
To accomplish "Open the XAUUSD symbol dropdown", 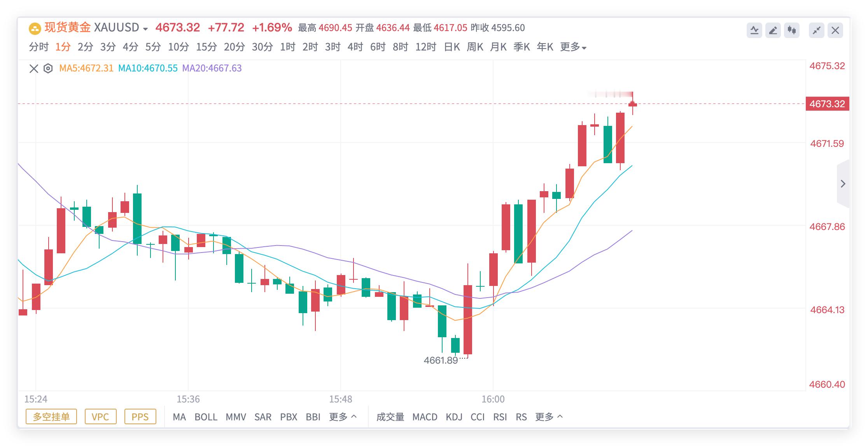I will 145,29.
